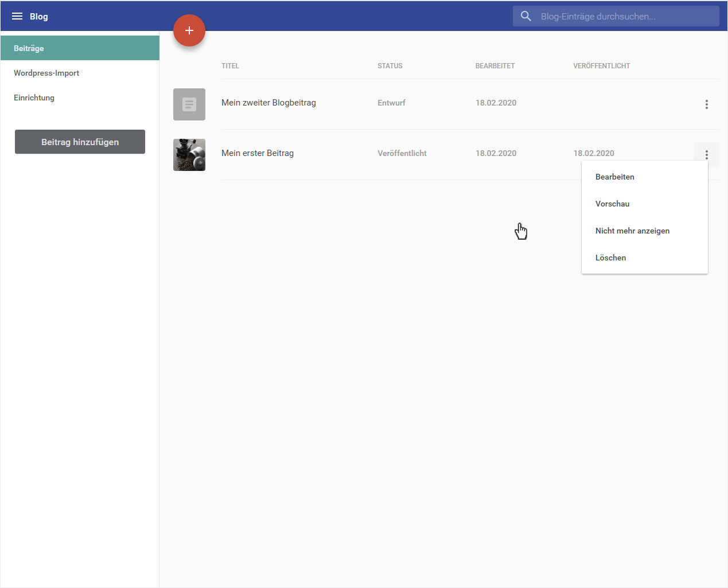Screen dimensions: 728x588
Task: Click the Blog title in header
Action: point(39,16)
